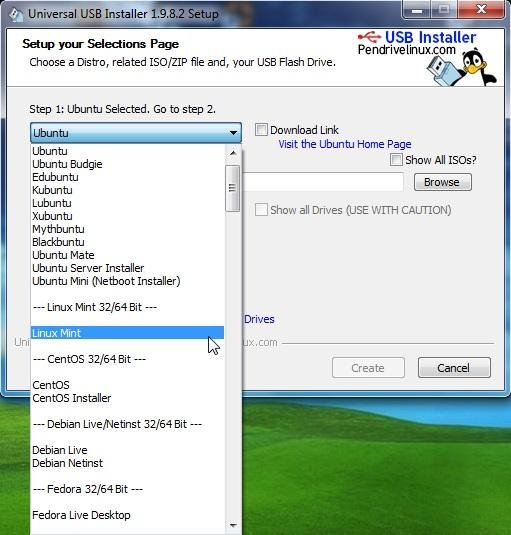Click the Universal USB Installer title bar icon
The image size is (511, 535).
click(x=16, y=14)
